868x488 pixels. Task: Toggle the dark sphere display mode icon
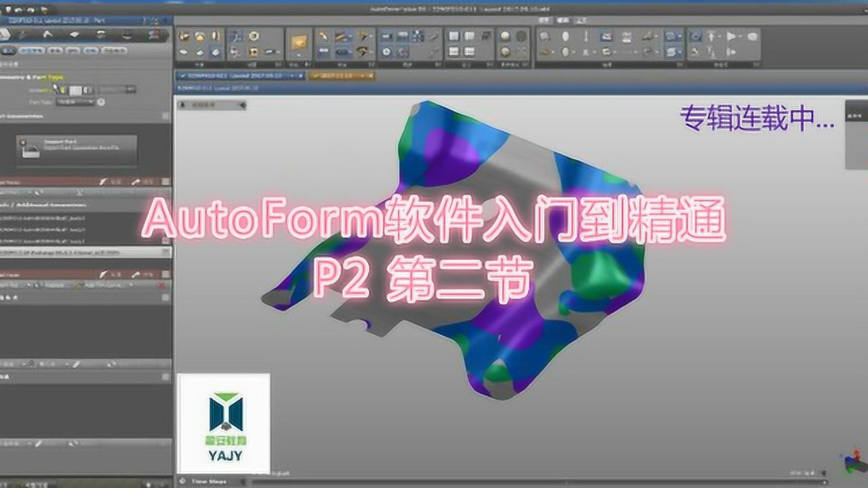coord(521,36)
